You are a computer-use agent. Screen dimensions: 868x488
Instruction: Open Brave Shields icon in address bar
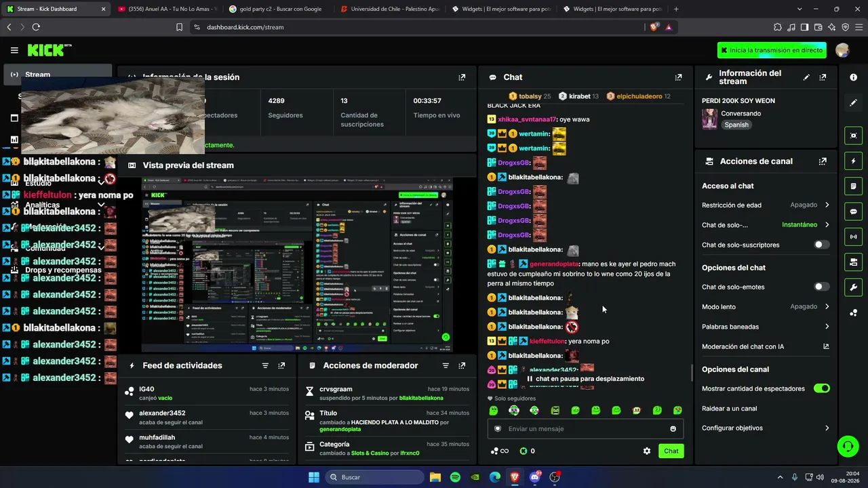[x=654, y=27]
